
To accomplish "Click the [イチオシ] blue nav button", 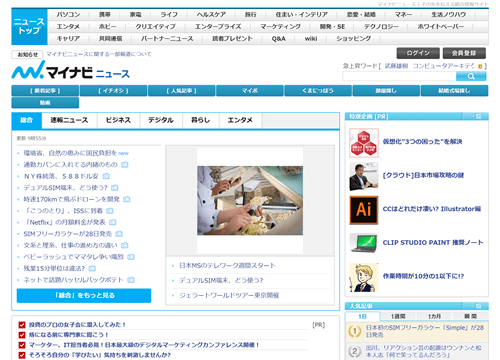I will [113, 91].
